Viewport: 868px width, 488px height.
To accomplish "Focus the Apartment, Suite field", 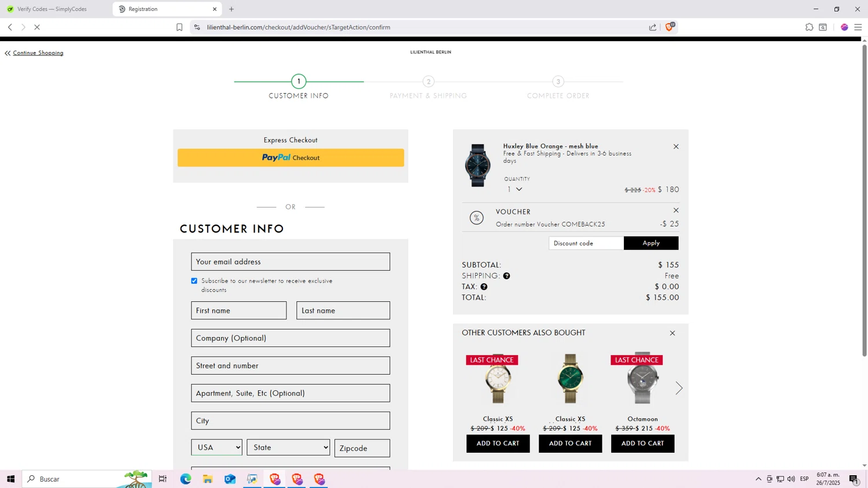I will tap(290, 393).
